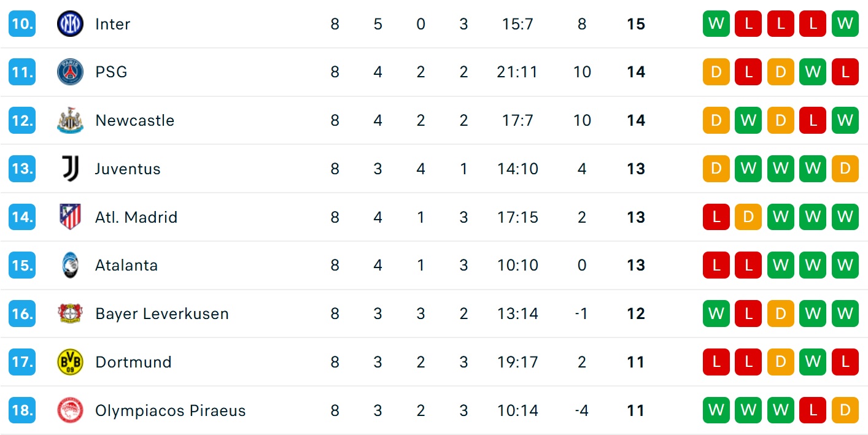868x435 pixels.
Task: Click the Atl. Madrid club crest icon
Action: tap(70, 217)
